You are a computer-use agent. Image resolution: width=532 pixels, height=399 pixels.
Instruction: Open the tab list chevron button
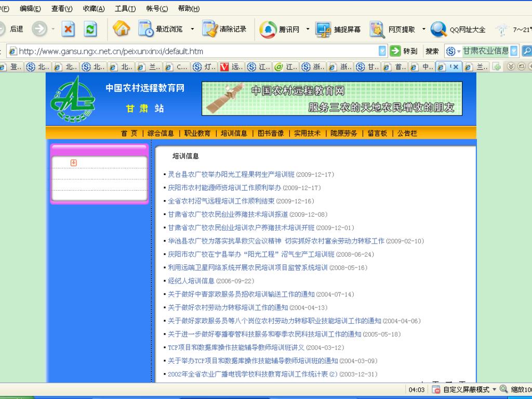point(511,66)
